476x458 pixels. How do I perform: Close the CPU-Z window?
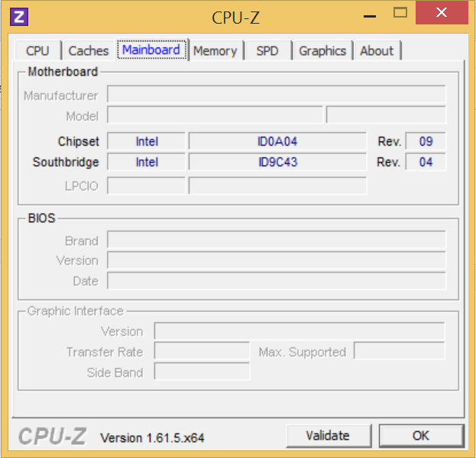pos(442,13)
